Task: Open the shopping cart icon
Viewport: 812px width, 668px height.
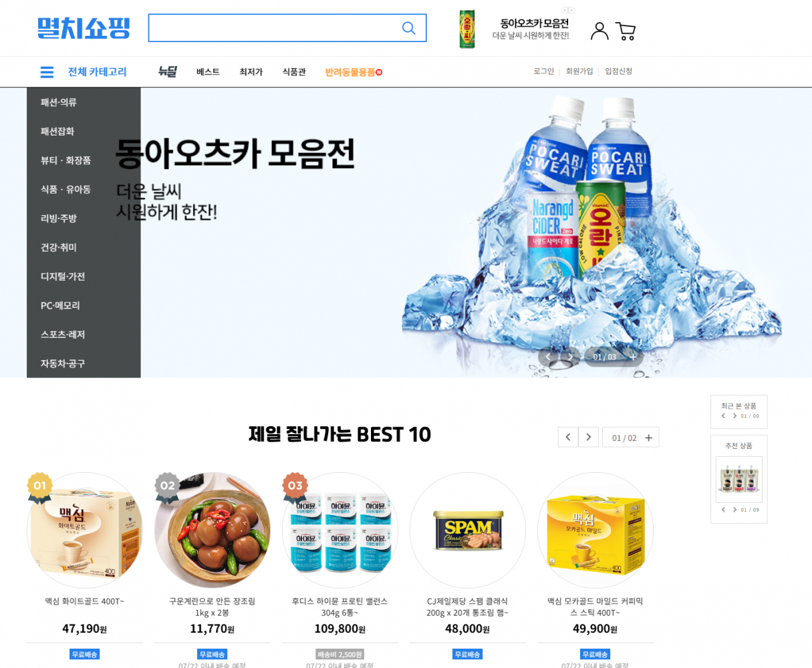Action: pos(626,31)
